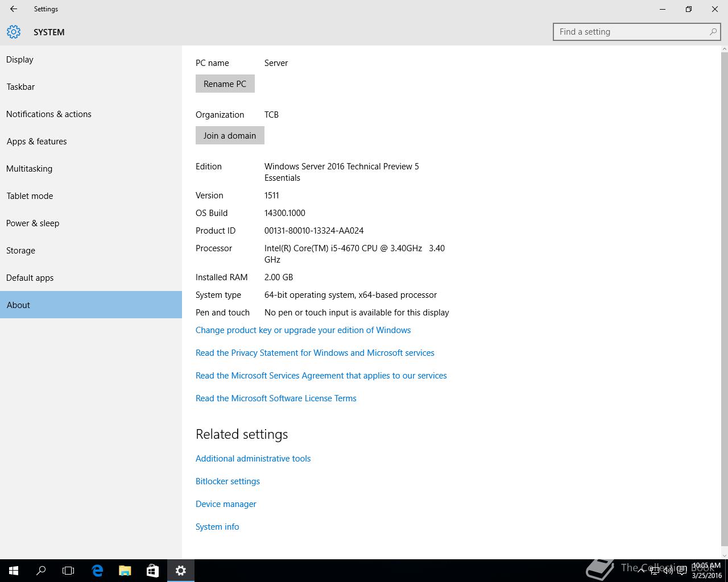Open Microsoft Software License Terms link
This screenshot has width=728, height=582.
(x=276, y=398)
